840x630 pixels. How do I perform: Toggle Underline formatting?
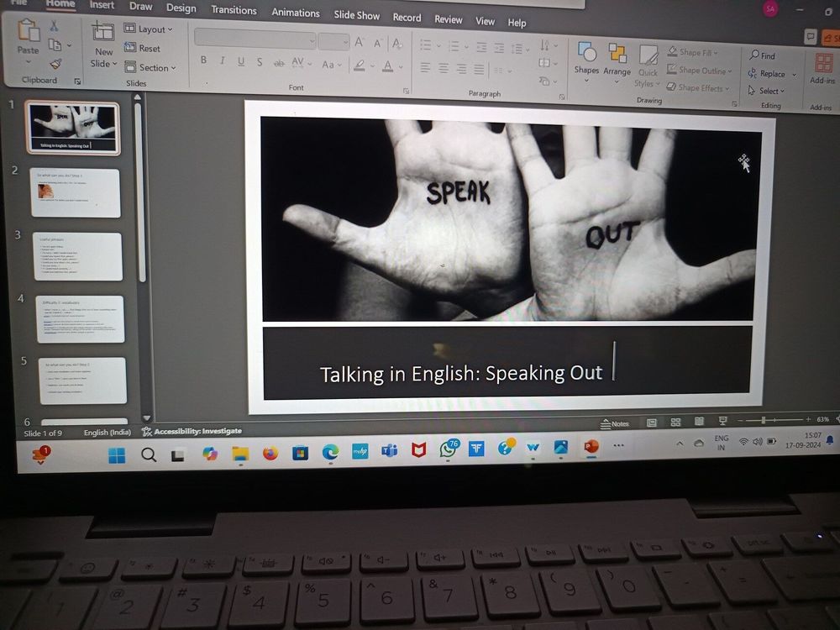pos(241,61)
